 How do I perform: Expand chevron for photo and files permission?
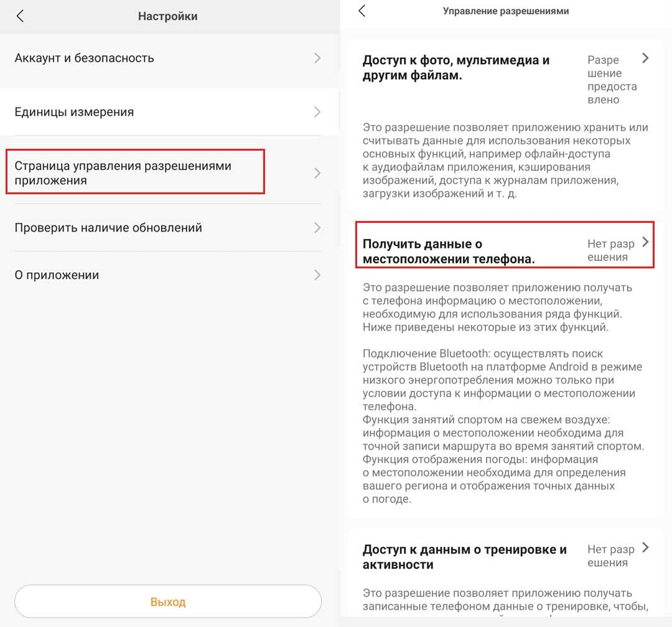pos(645,59)
